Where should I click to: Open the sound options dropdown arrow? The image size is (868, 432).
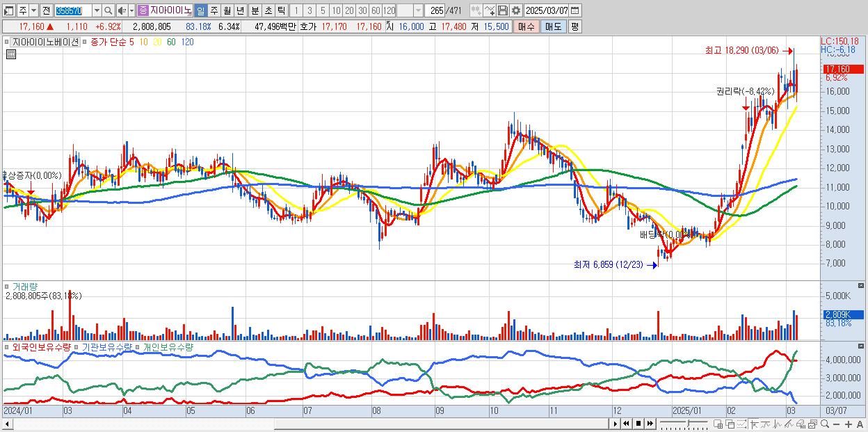pyautogui.click(x=131, y=10)
